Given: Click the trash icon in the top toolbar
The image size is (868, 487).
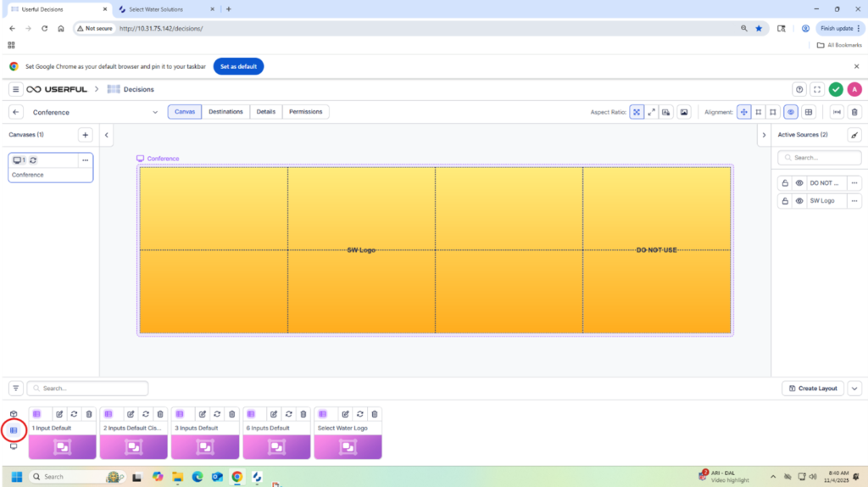Looking at the screenshot, I should pyautogui.click(x=854, y=112).
